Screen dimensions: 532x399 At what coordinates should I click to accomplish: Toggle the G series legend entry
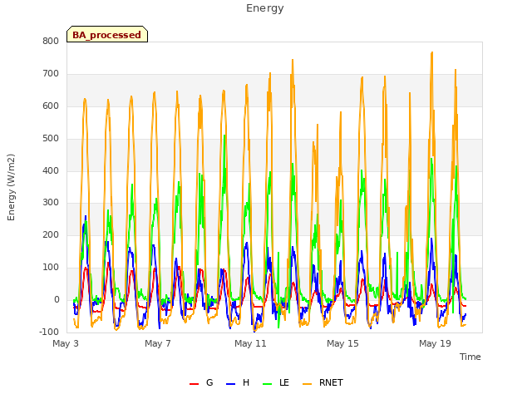click(201, 382)
